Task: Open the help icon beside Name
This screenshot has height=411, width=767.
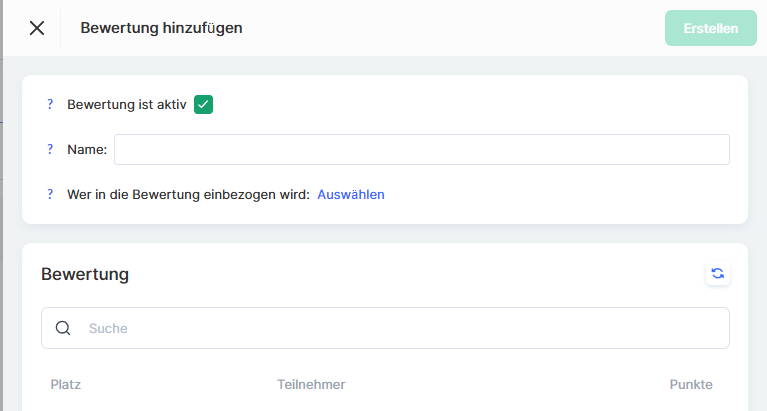Action: tap(50, 149)
